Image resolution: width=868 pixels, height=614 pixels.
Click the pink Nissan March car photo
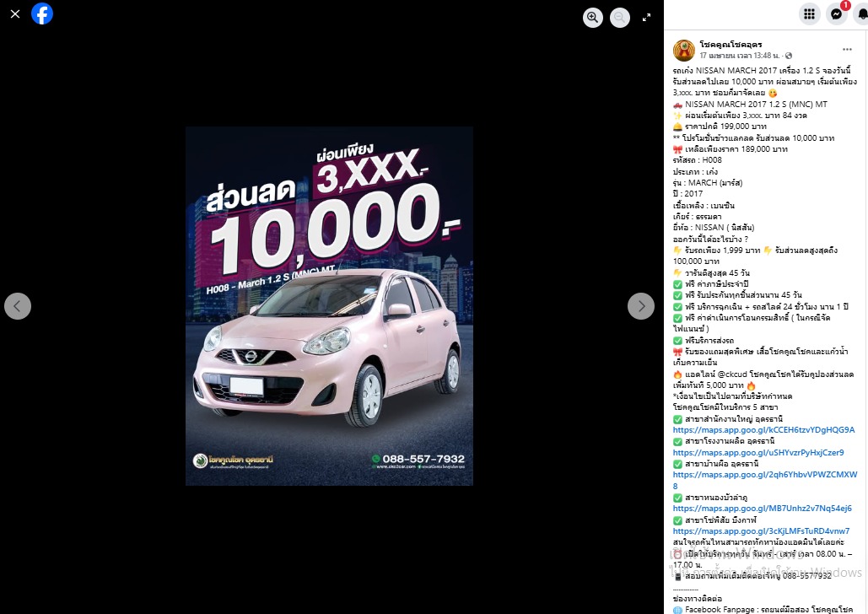(x=329, y=349)
